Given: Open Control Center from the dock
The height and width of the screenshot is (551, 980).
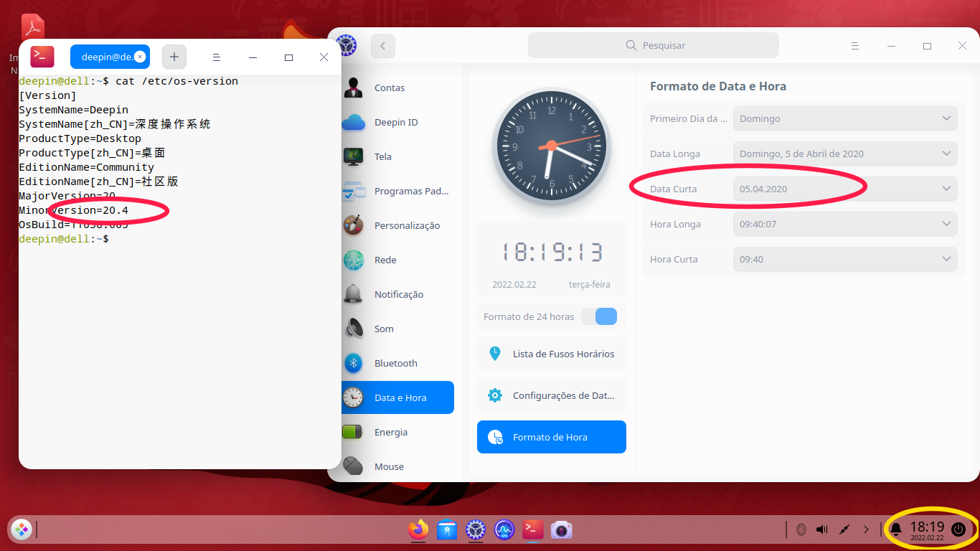Looking at the screenshot, I should 476,530.
